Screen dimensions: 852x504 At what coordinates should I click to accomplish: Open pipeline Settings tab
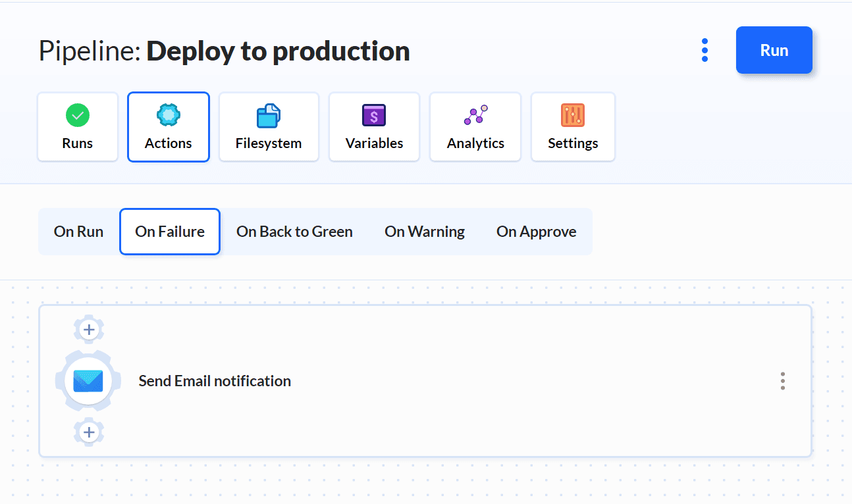click(x=573, y=127)
